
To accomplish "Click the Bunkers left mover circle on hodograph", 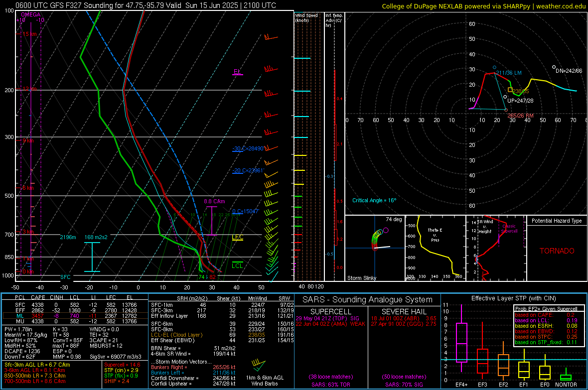I will point(495,68).
